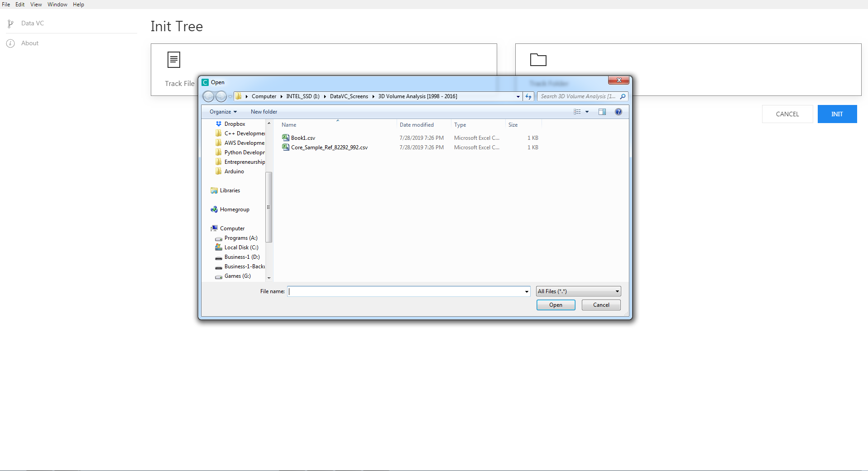Viewport: 868px width, 471px height.
Task: Select the Arduino folder icon
Action: (219, 171)
